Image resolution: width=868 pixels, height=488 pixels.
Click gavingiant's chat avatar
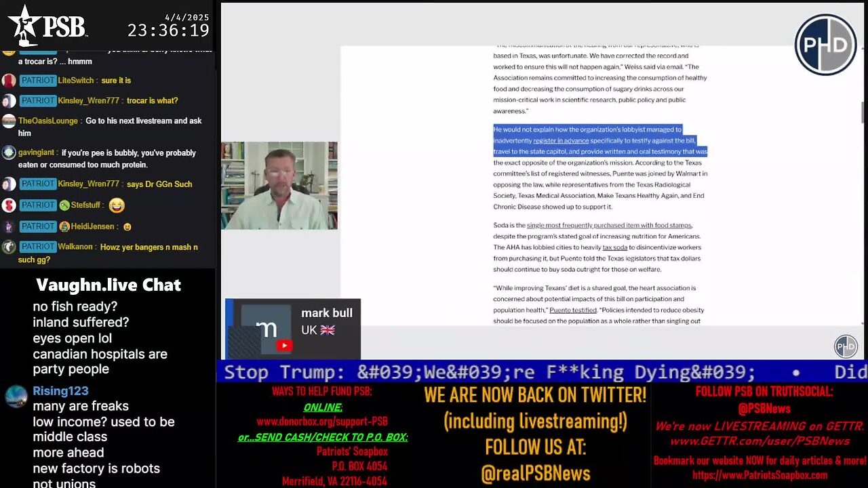click(9, 153)
